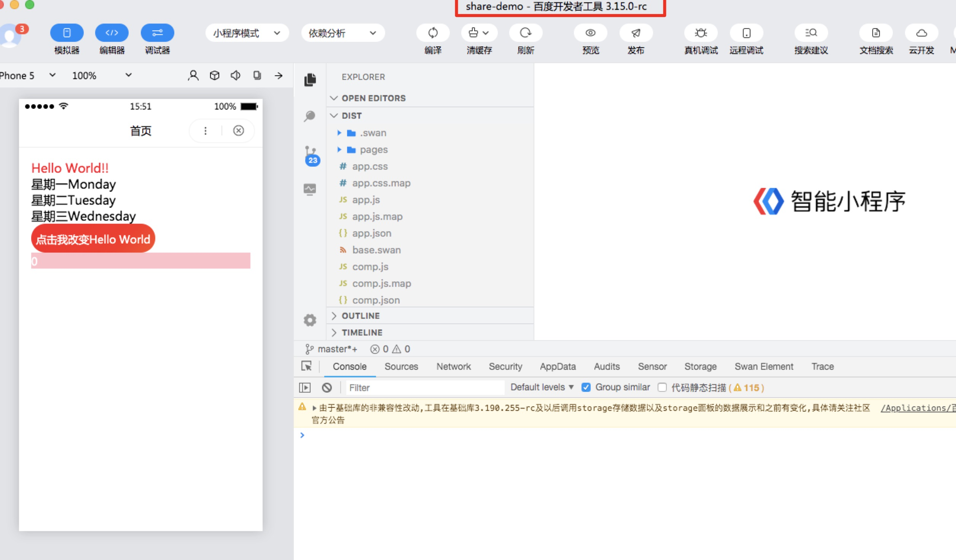Screen dimensions: 956x560
Task: Click the rotate device icon in simulator toolbar
Action: [257, 75]
